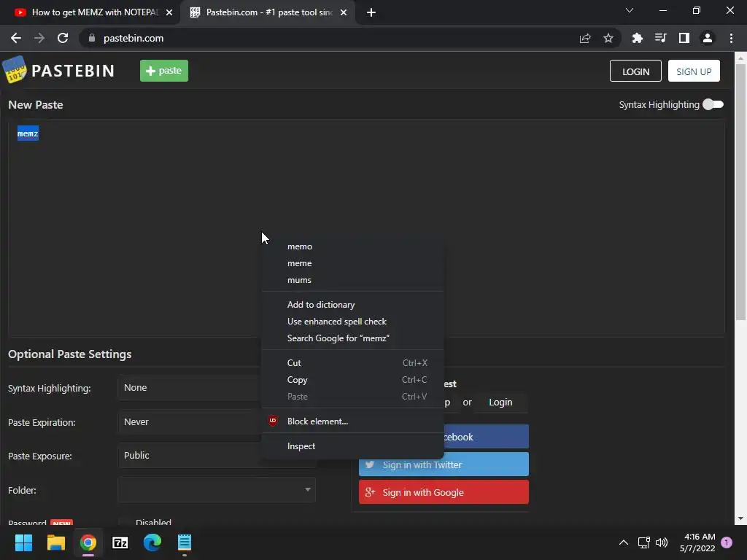Screen dimensions: 747x560
Task: Click the Facebook sign-in button
Action: coord(486,437)
